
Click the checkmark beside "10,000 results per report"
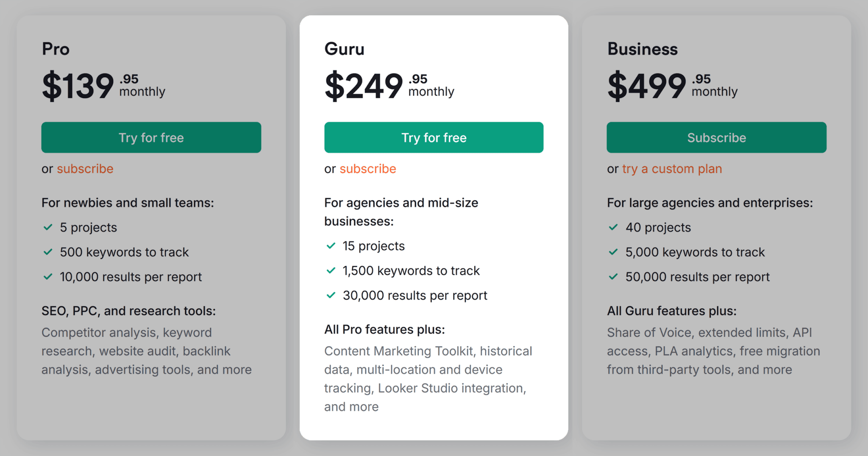[48, 277]
